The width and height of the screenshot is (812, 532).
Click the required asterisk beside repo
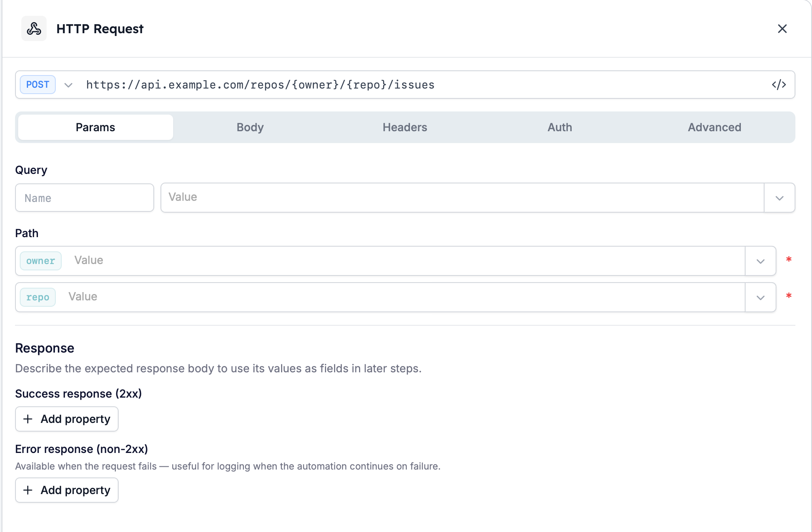[x=789, y=296]
